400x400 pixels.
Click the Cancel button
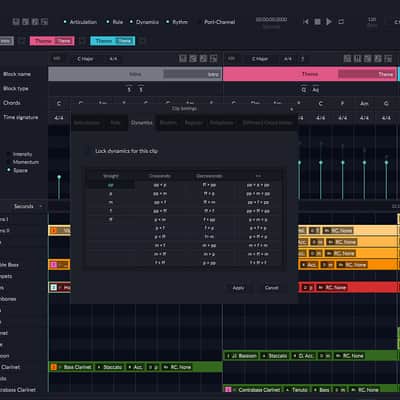[271, 288]
